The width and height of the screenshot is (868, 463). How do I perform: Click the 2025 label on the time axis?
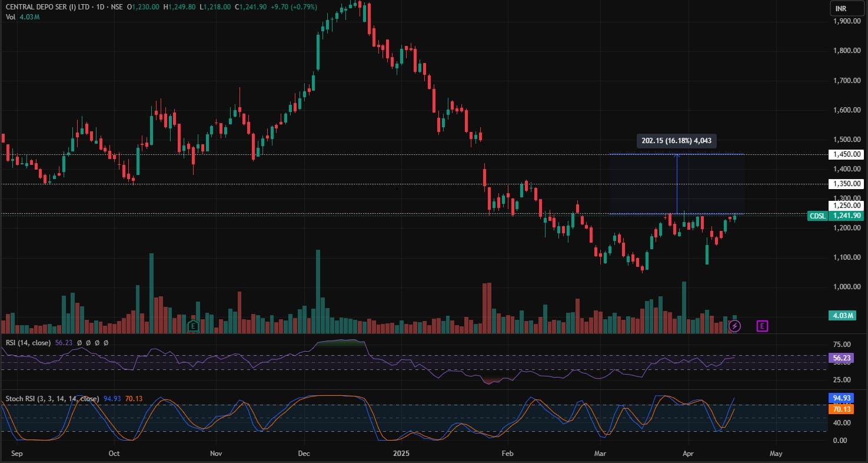[401, 454]
